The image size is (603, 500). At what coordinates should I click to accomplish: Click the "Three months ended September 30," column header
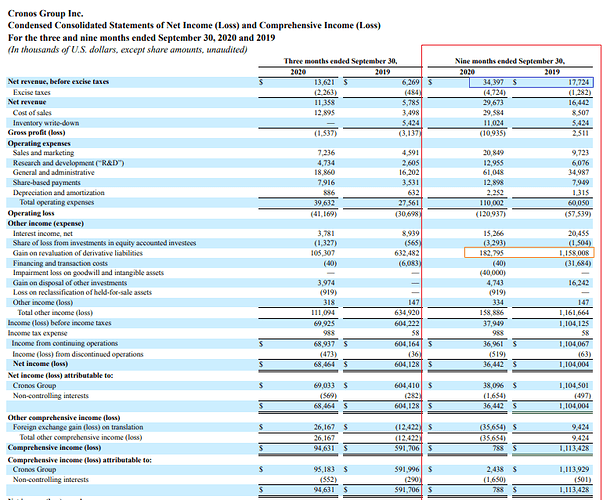click(340, 61)
